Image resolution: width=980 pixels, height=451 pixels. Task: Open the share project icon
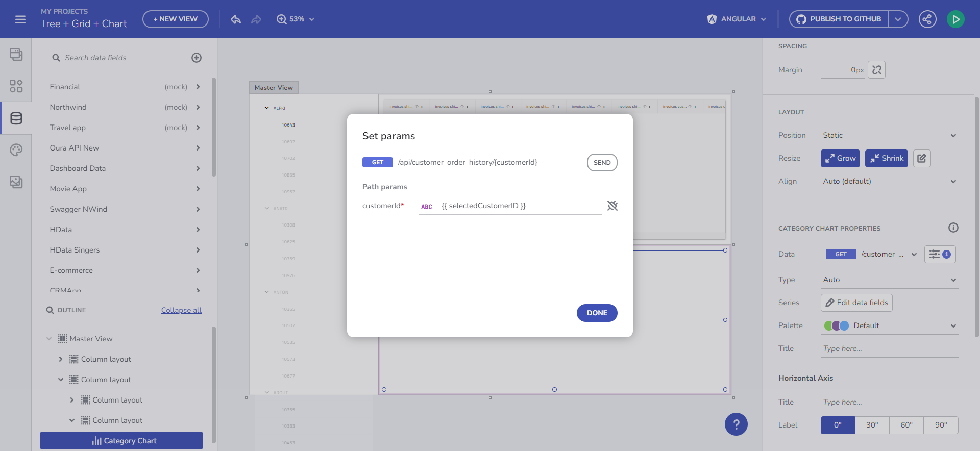click(927, 19)
